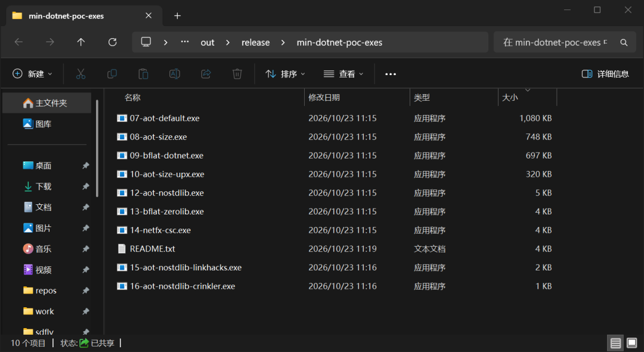644x352 pixels.
Task: Switch to details list view icon
Action: coord(615,343)
